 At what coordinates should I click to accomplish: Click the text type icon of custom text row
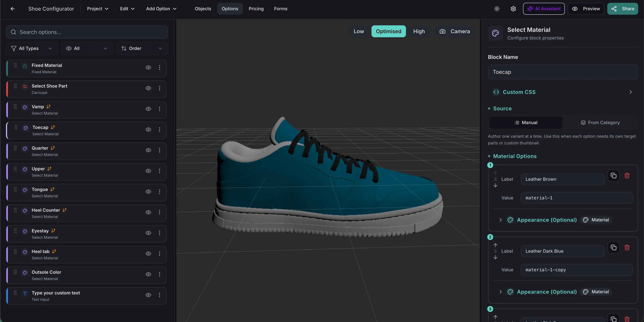tap(25, 293)
